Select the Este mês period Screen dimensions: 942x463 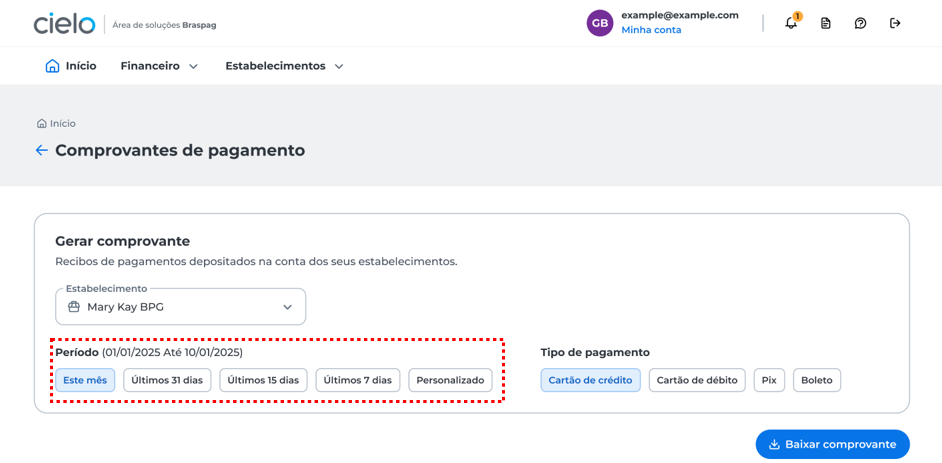(x=85, y=380)
